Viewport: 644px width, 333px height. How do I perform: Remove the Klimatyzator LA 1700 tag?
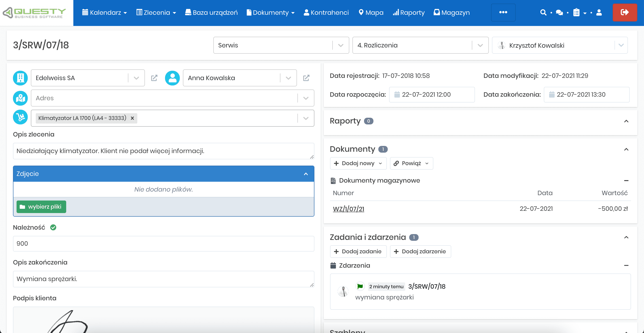[132, 118]
